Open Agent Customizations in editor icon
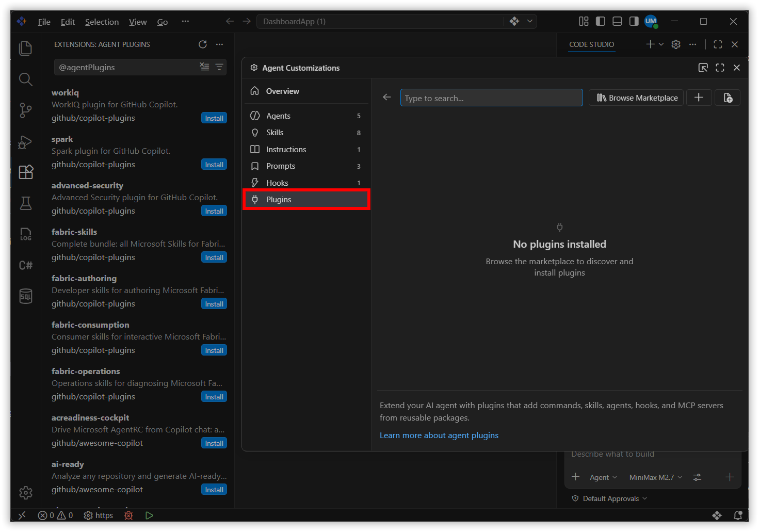Image resolution: width=759 pixels, height=532 pixels. (703, 68)
